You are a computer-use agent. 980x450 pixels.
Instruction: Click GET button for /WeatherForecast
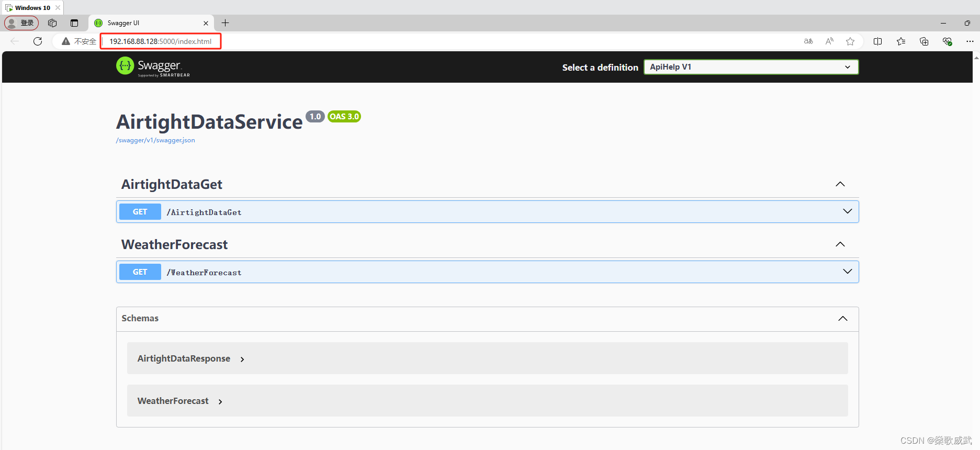[x=140, y=272]
